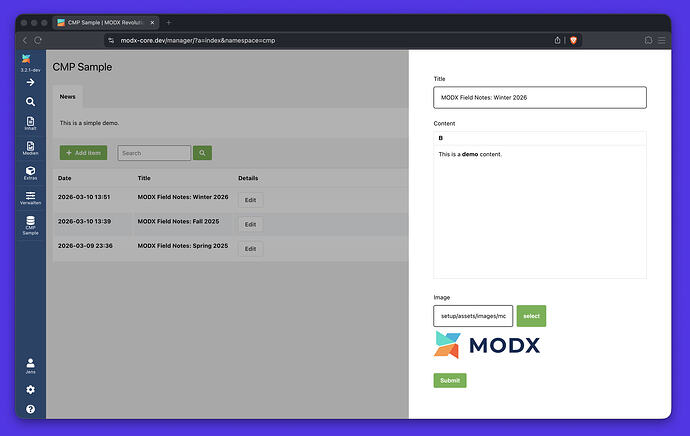690x436 pixels.
Task: Open the Jens user profile menu
Action: (x=30, y=365)
